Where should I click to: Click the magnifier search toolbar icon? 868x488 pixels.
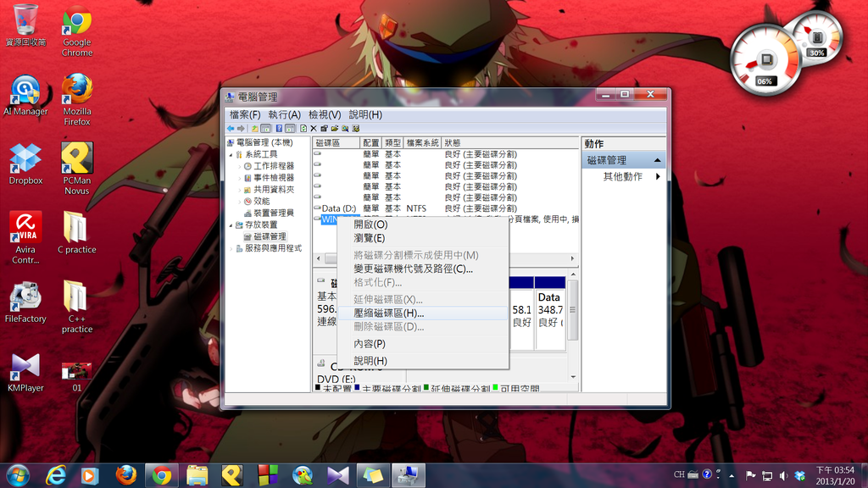pos(345,129)
